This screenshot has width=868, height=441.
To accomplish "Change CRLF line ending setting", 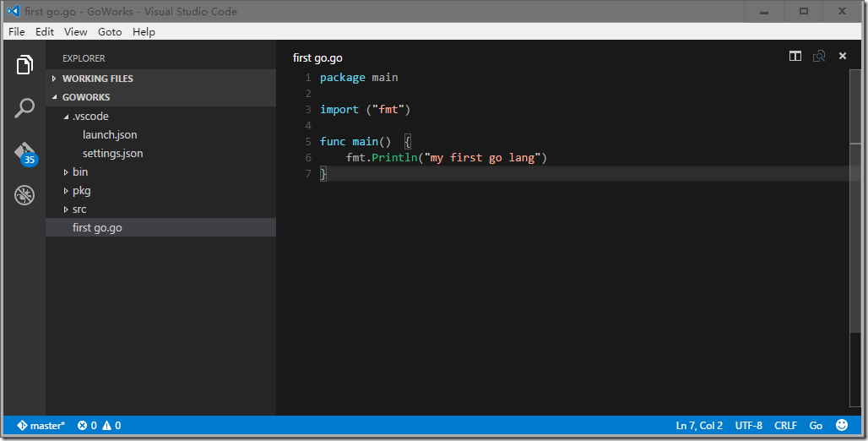I will pyautogui.click(x=785, y=425).
